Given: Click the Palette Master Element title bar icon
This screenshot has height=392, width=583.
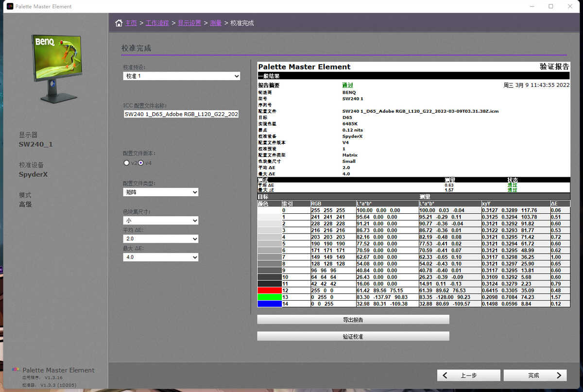Looking at the screenshot, I should (x=9, y=6).
